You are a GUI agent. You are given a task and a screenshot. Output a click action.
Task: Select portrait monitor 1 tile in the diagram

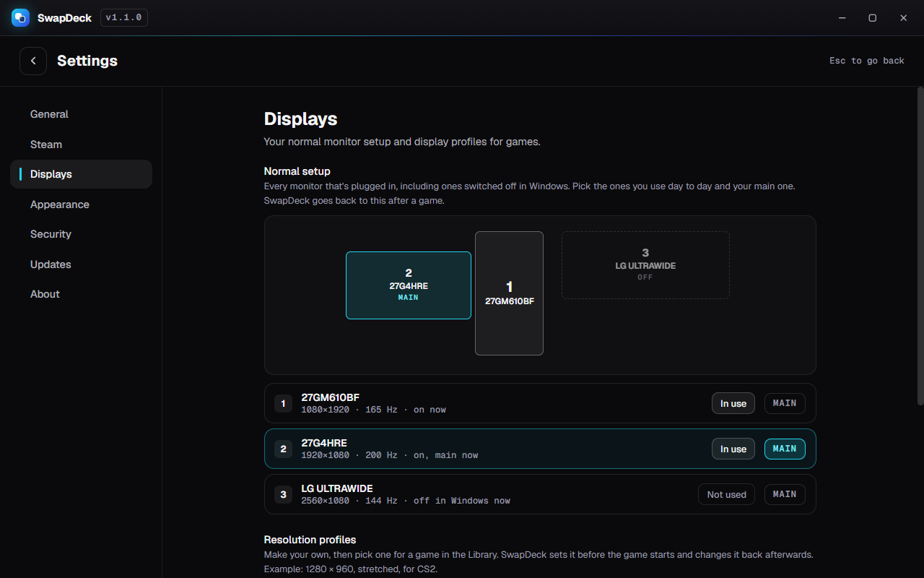click(509, 293)
